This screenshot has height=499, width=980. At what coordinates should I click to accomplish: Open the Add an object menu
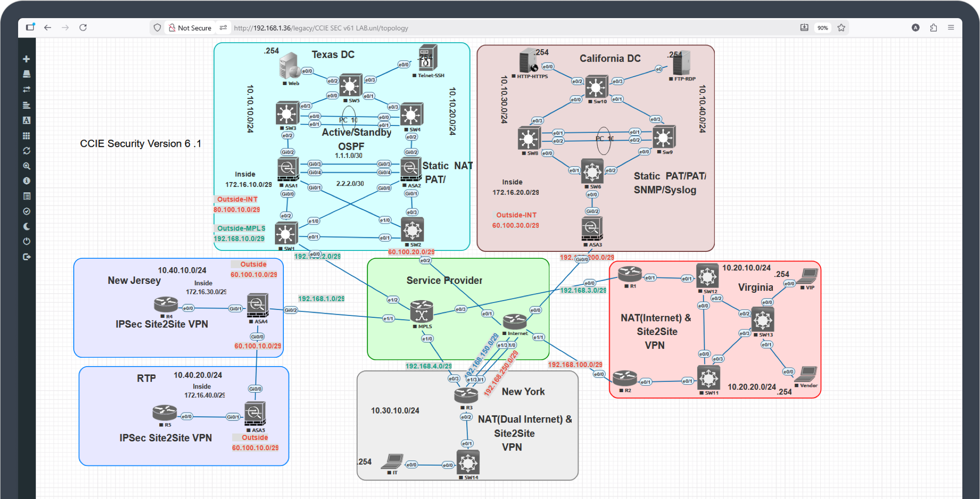click(26, 59)
